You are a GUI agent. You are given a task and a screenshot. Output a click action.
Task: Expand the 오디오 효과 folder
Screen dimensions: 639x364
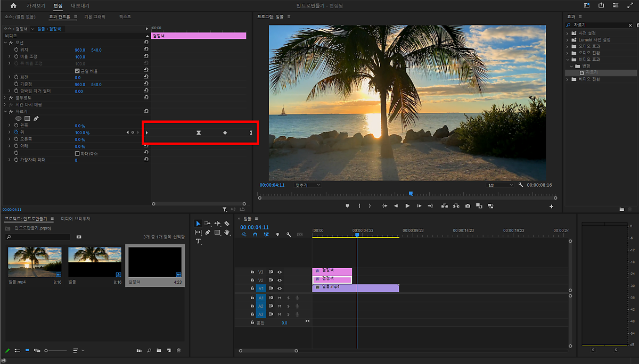coord(568,46)
